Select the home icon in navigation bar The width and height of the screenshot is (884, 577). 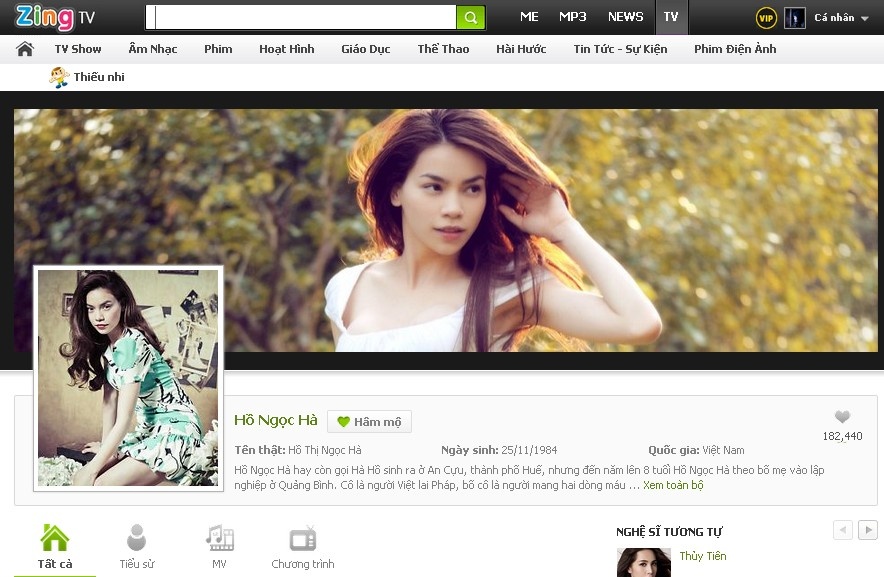(x=24, y=47)
